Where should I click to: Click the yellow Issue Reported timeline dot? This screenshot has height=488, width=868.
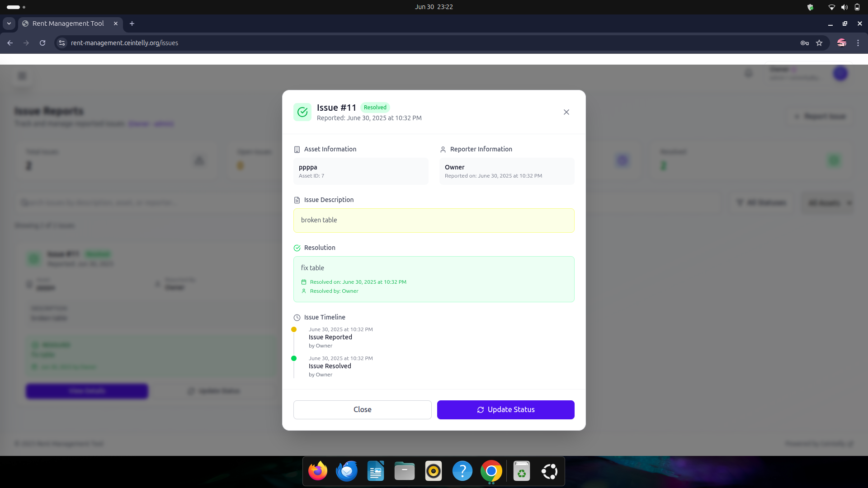click(x=294, y=329)
